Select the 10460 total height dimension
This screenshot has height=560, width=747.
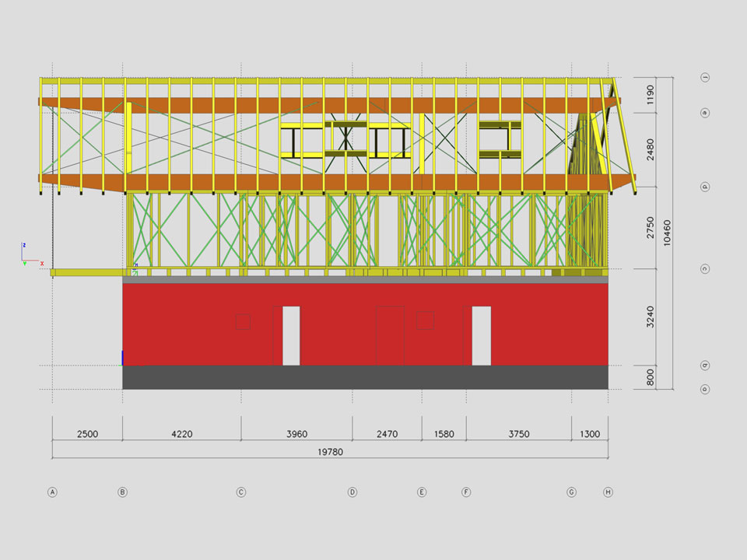666,233
